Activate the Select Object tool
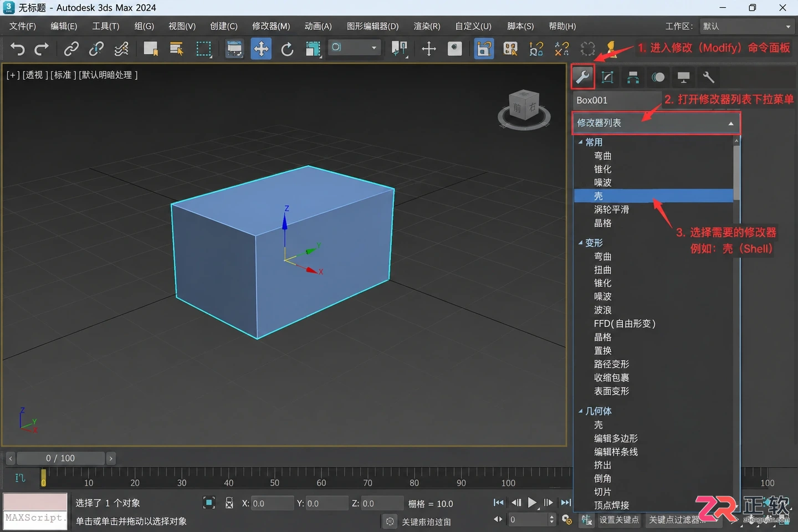 (151, 49)
